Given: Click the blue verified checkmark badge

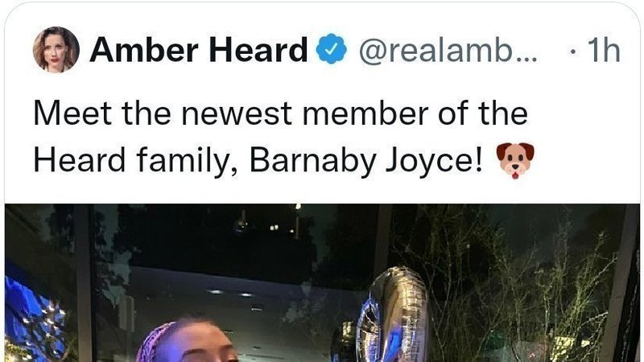Looking at the screenshot, I should (x=332, y=49).
